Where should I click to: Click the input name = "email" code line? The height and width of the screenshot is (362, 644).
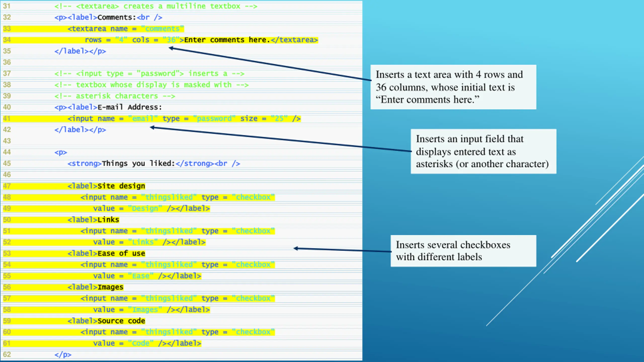tap(184, 118)
